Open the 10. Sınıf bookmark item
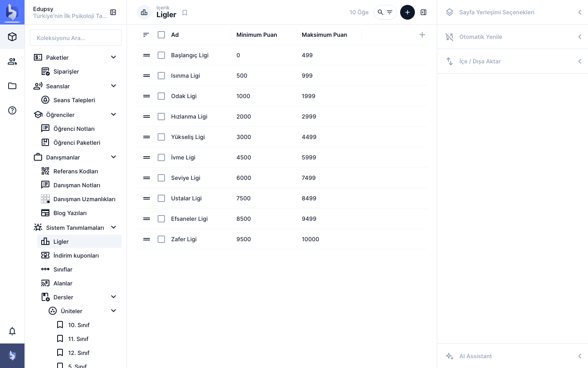Screen dimensions: 588x368 coord(87,325)
